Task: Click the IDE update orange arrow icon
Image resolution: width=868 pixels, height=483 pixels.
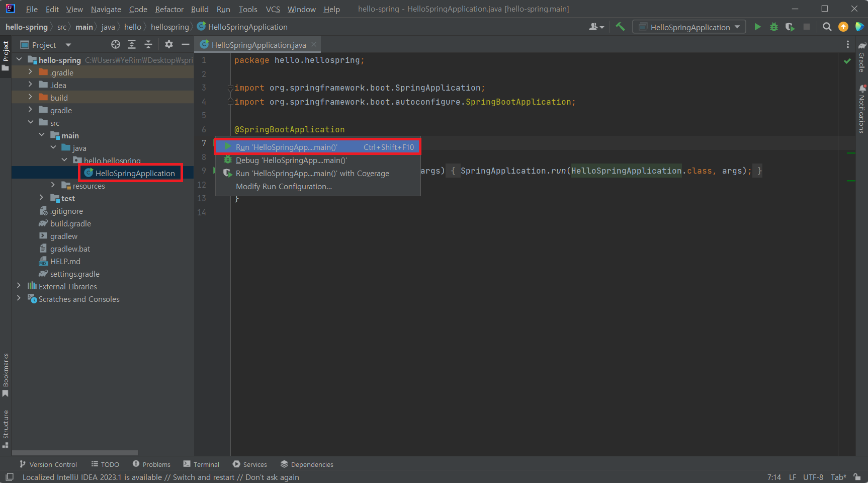Action: click(x=843, y=27)
